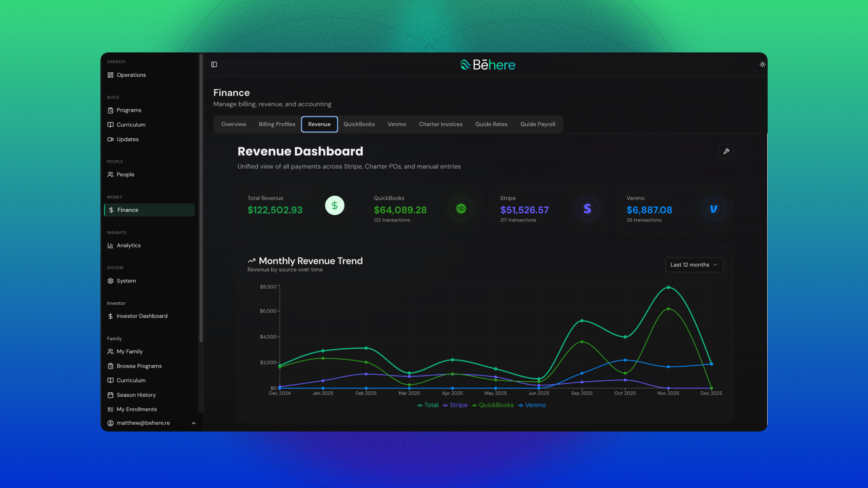Click the System gear icon in sidebar
868x488 pixels.
click(111, 281)
